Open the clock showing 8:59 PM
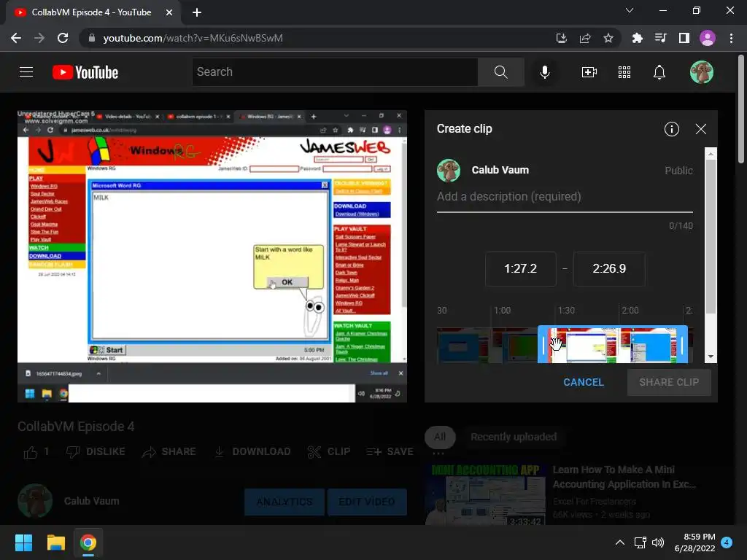Image resolution: width=747 pixels, height=560 pixels. [694, 542]
